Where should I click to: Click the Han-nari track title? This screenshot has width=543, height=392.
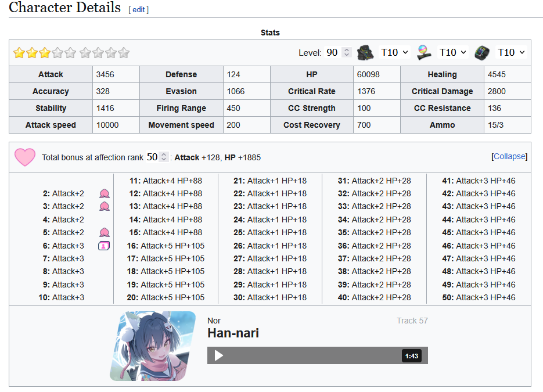233,333
